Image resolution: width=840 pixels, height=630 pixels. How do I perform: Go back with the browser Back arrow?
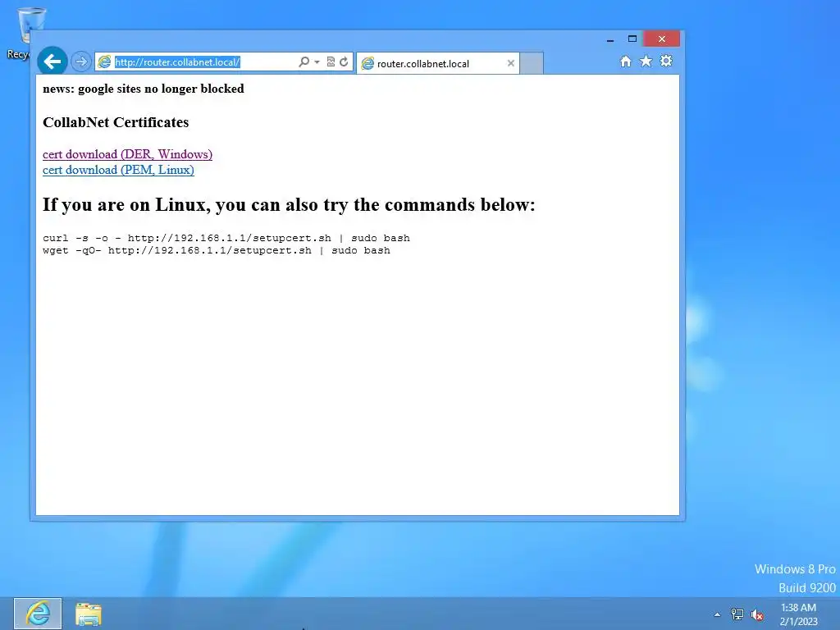point(52,62)
